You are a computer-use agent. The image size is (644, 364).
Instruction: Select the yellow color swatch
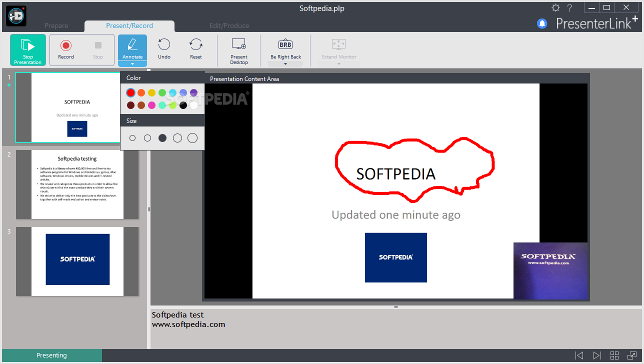[151, 92]
